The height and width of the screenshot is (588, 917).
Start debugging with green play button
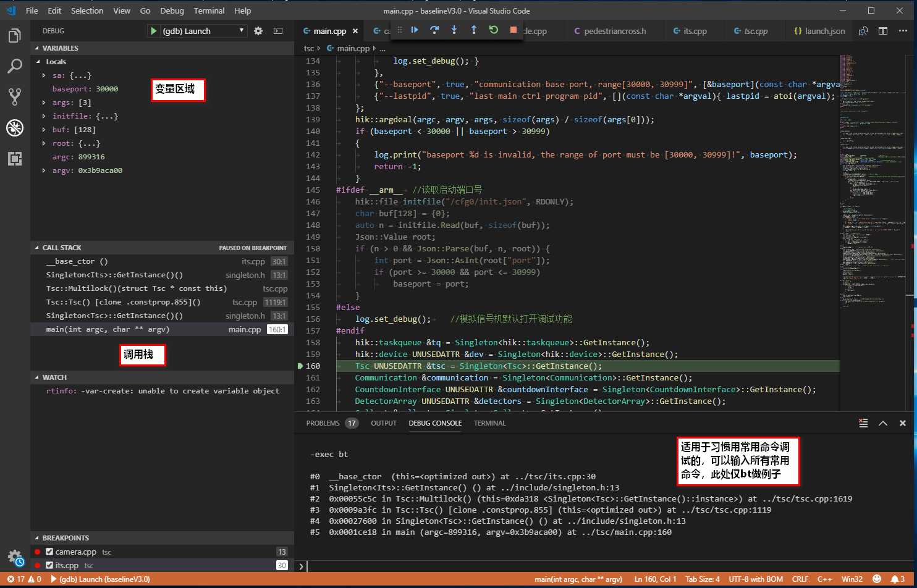point(153,31)
